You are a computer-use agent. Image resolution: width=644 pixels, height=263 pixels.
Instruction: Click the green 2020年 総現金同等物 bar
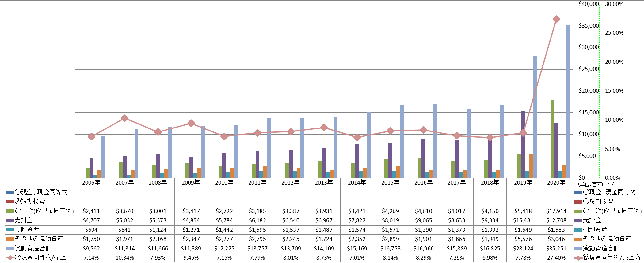(552, 139)
